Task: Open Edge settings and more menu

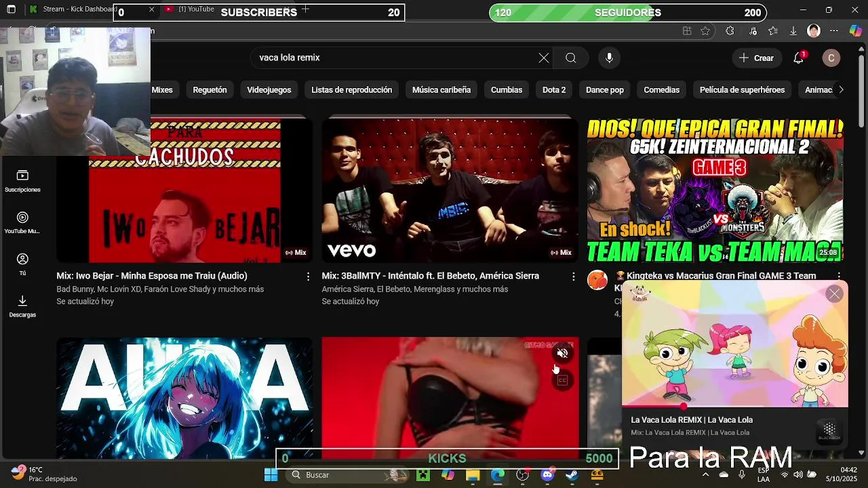Action: click(834, 30)
